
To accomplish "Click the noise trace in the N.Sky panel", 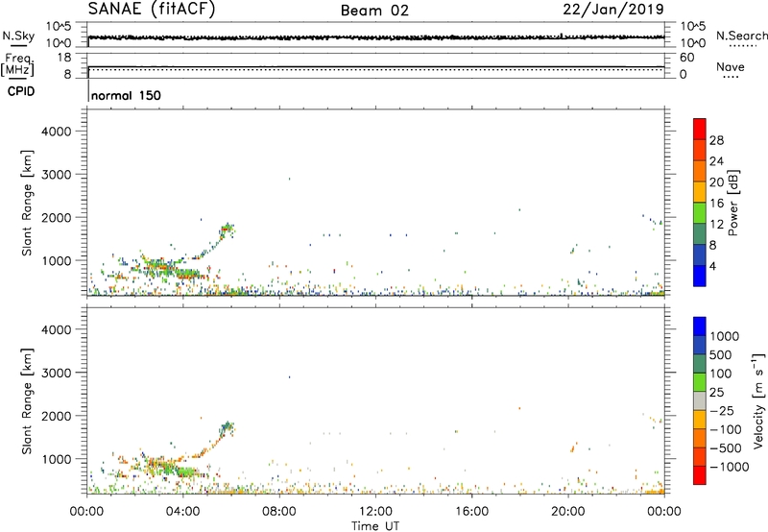I will click(376, 37).
